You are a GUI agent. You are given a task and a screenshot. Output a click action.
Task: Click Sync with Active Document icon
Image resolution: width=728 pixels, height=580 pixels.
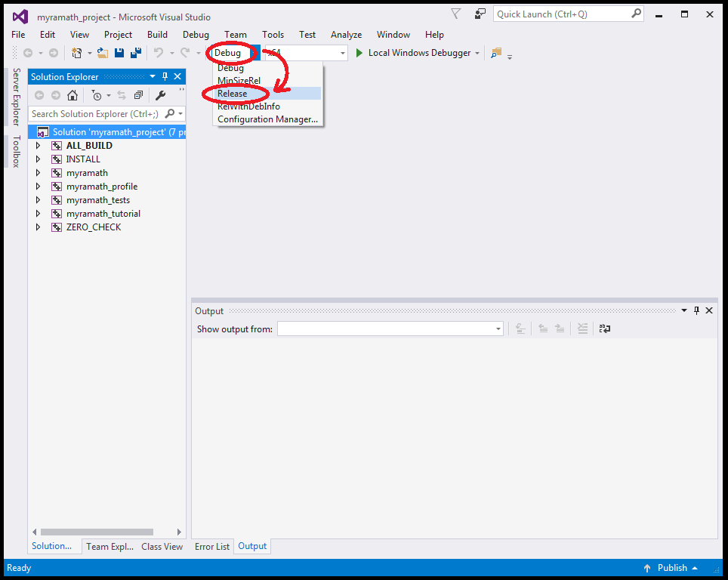122,96
